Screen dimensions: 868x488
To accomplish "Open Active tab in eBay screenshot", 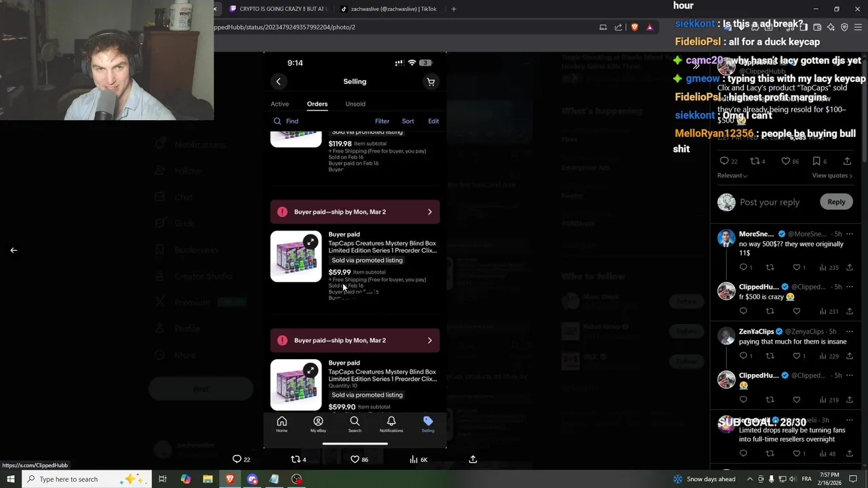I will coord(279,104).
